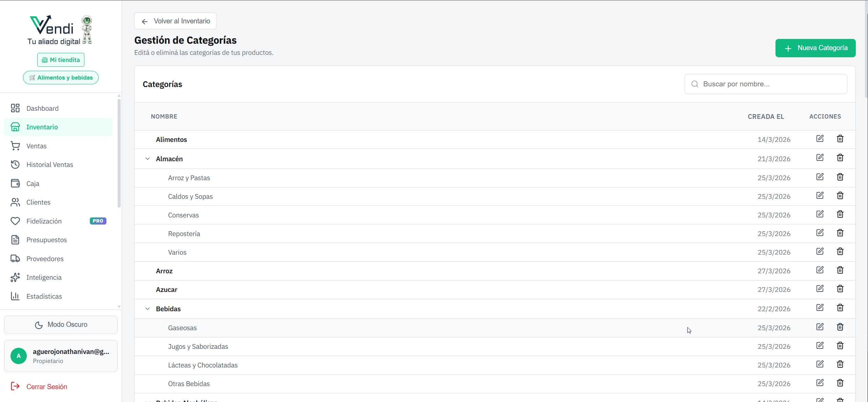Open Ventas in the sidebar
The width and height of the screenshot is (868, 402).
click(x=36, y=146)
